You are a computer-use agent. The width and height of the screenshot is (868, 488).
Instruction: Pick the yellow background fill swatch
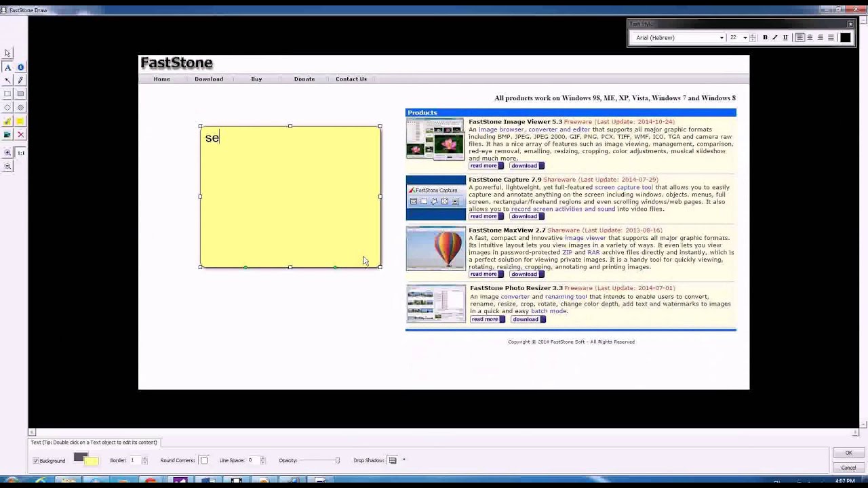[92, 462]
